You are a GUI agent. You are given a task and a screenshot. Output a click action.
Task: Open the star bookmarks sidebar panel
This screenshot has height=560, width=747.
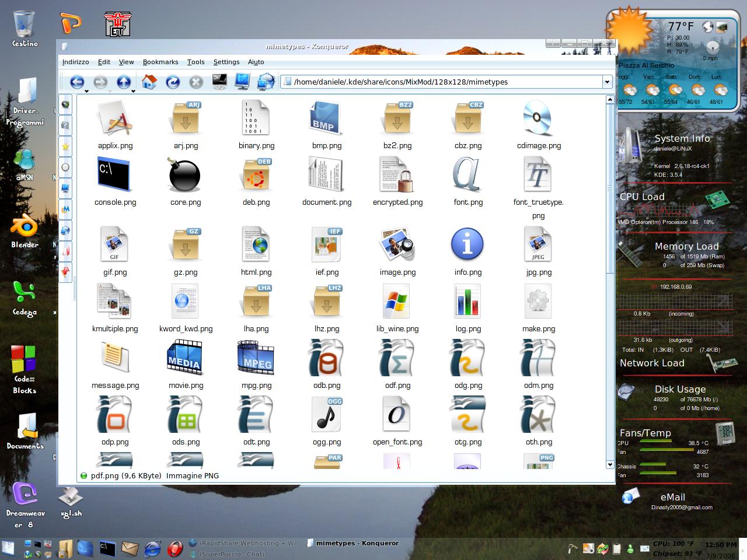click(x=65, y=146)
